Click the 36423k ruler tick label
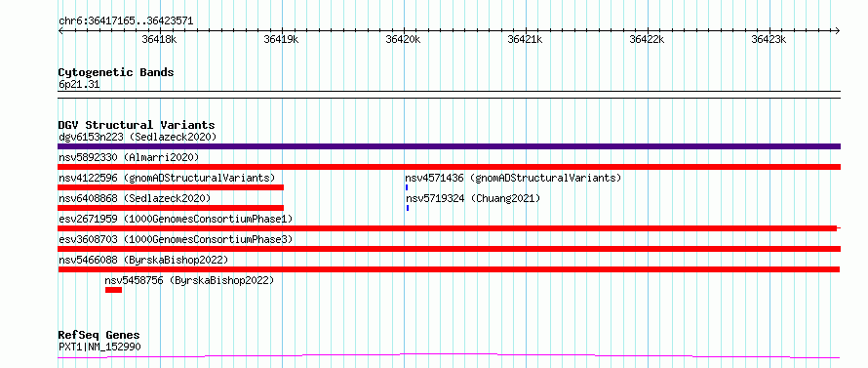The height and width of the screenshot is (368, 868). [x=769, y=39]
